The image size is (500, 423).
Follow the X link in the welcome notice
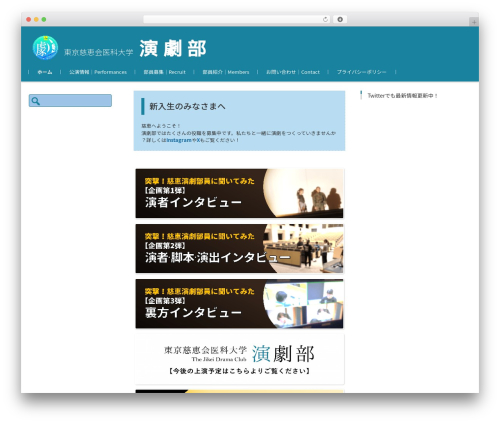(198, 140)
